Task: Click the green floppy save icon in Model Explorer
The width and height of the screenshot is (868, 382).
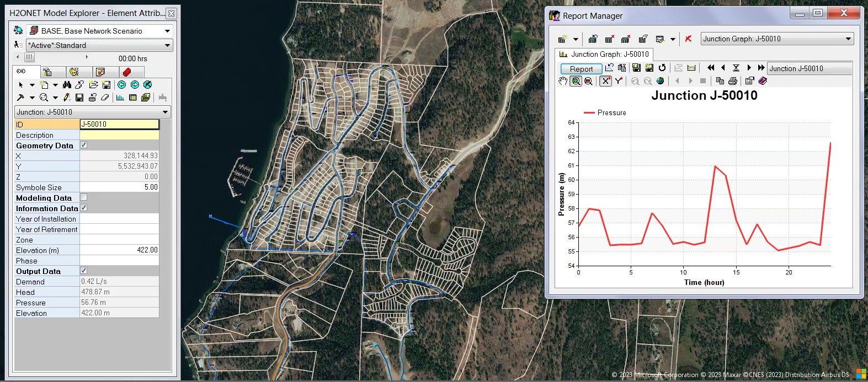Action: (x=79, y=98)
